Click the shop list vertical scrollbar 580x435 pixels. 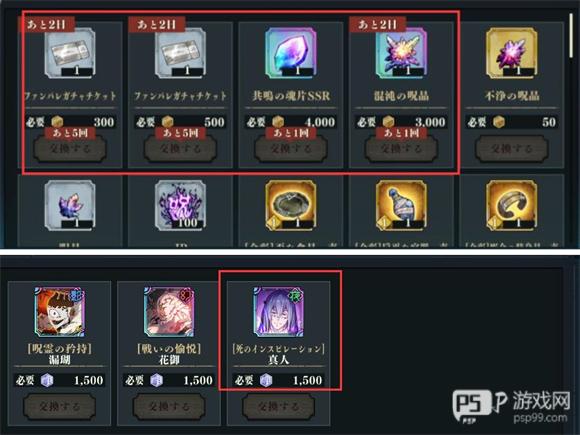(571, 35)
